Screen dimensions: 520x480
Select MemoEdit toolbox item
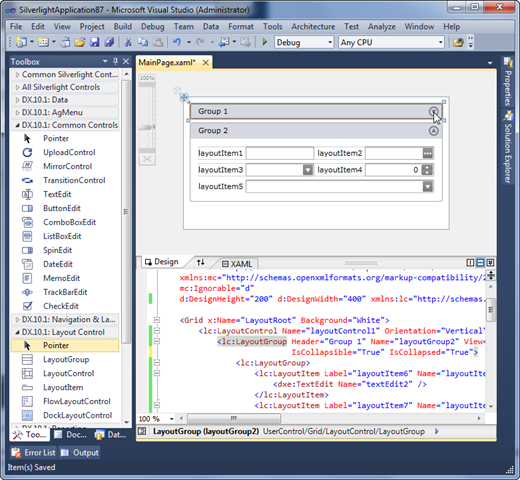61,278
